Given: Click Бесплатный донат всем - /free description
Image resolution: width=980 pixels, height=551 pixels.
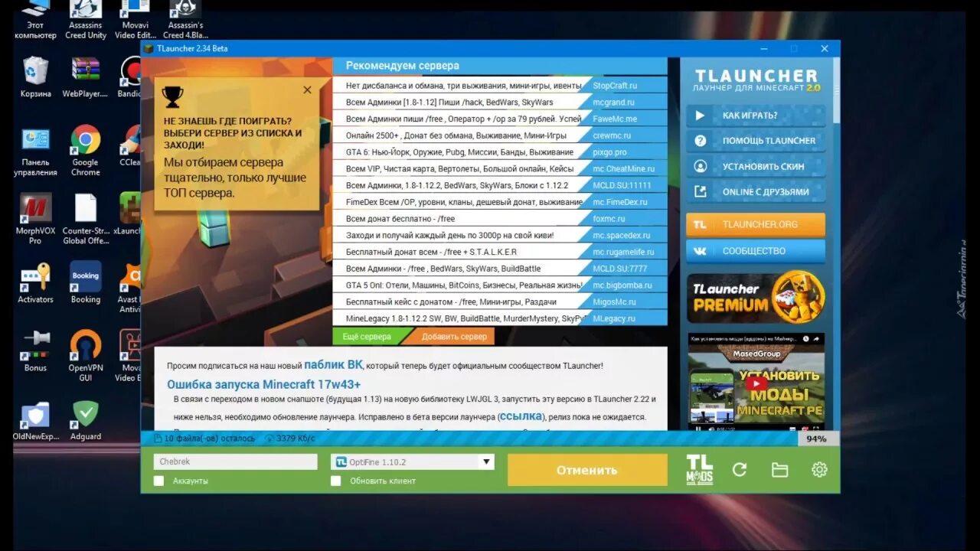Looking at the screenshot, I should click(431, 253).
